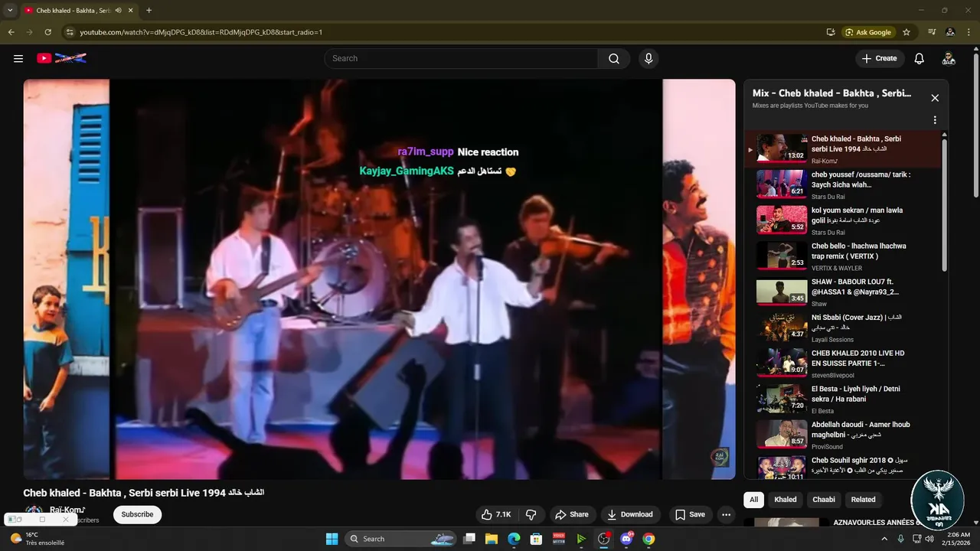Play 'Cheb Souhil sghir 2018' video
The width and height of the screenshot is (980, 551).
coord(842,468)
